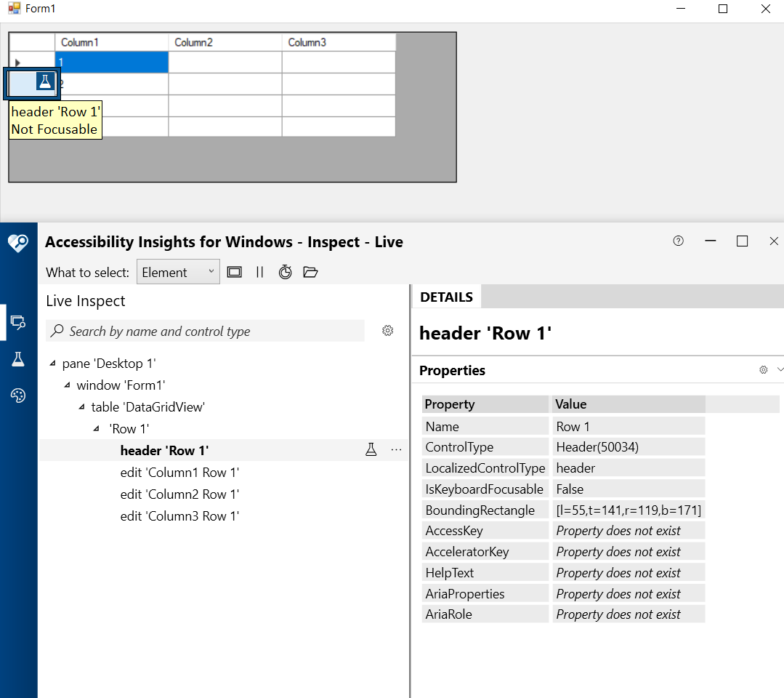The width and height of the screenshot is (784, 698).
Task: Click the search by name and control type field
Action: click(x=205, y=332)
